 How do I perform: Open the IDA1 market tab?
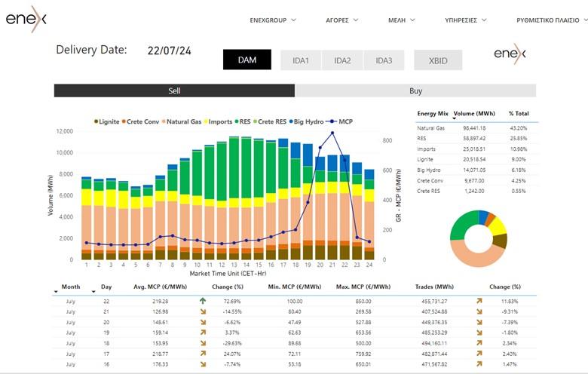pyautogui.click(x=301, y=60)
